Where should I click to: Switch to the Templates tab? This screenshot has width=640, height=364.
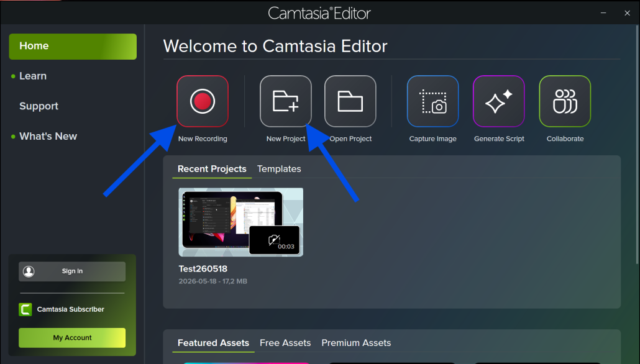click(279, 169)
